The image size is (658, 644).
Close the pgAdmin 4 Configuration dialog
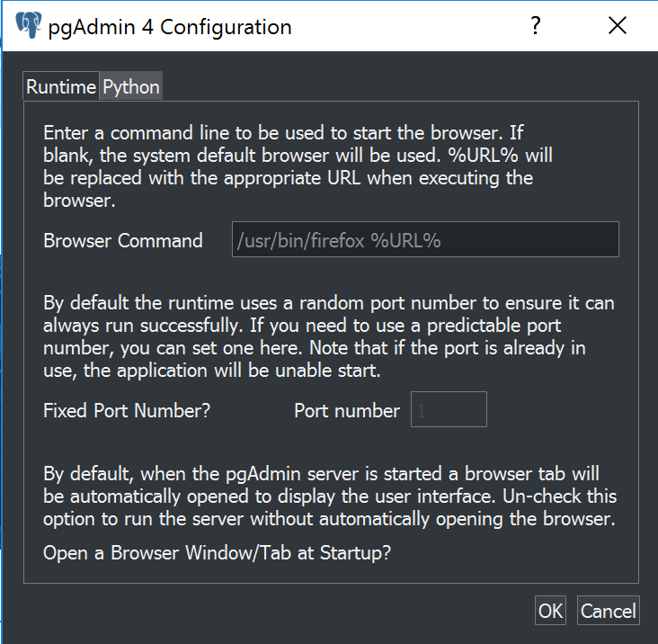point(617,26)
